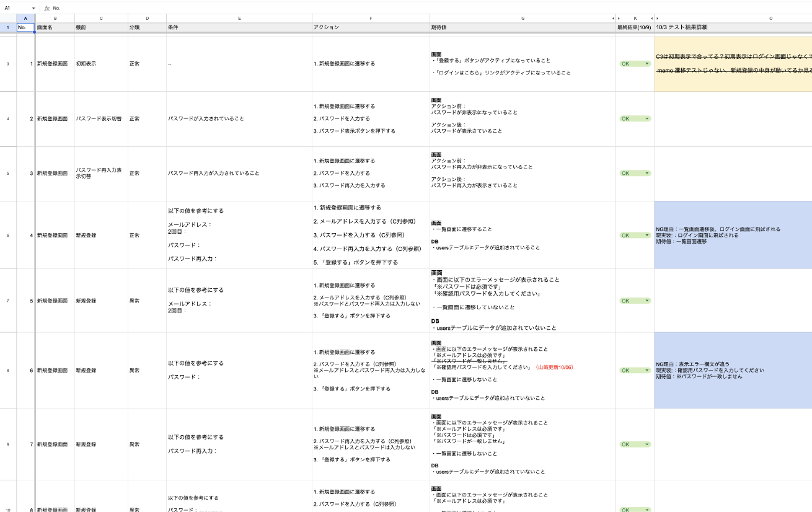Click the fx function icon
This screenshot has width=812, height=512.
point(46,8)
